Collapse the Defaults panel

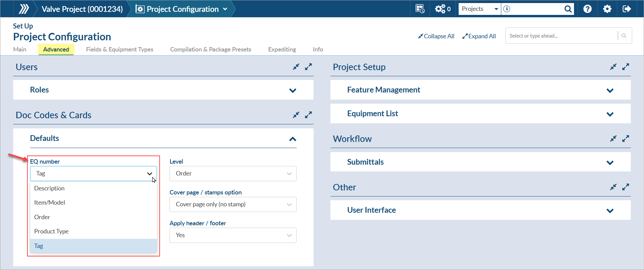[293, 139]
